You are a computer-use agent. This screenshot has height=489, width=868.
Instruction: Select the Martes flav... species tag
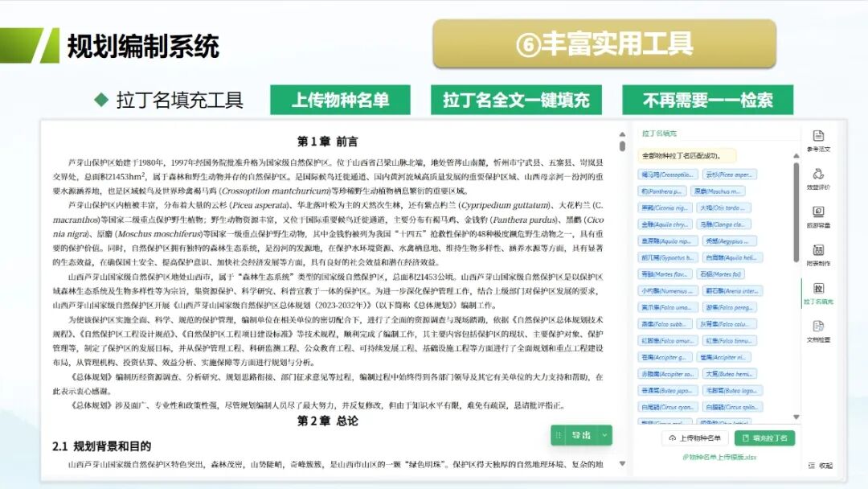tap(665, 274)
